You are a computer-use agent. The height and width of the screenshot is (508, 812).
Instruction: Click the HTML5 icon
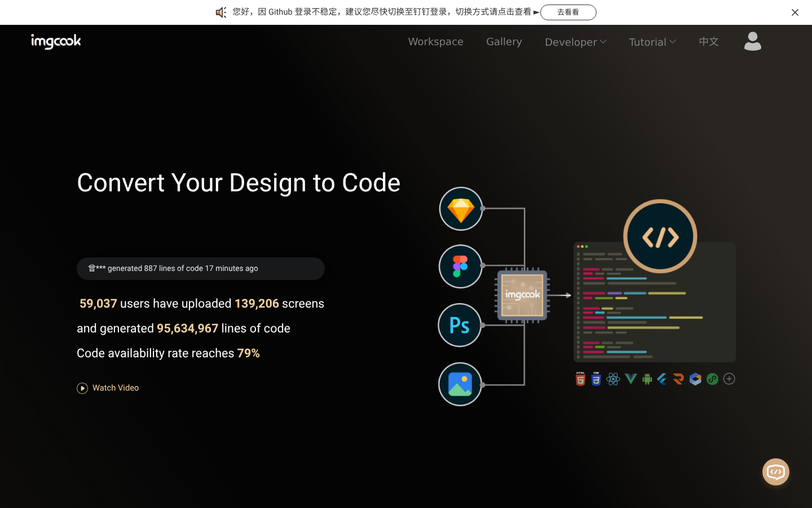tap(580, 379)
